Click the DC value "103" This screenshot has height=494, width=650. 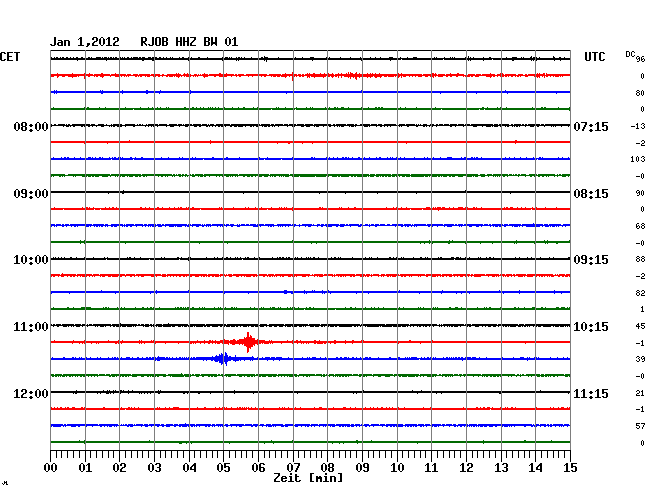638,159
